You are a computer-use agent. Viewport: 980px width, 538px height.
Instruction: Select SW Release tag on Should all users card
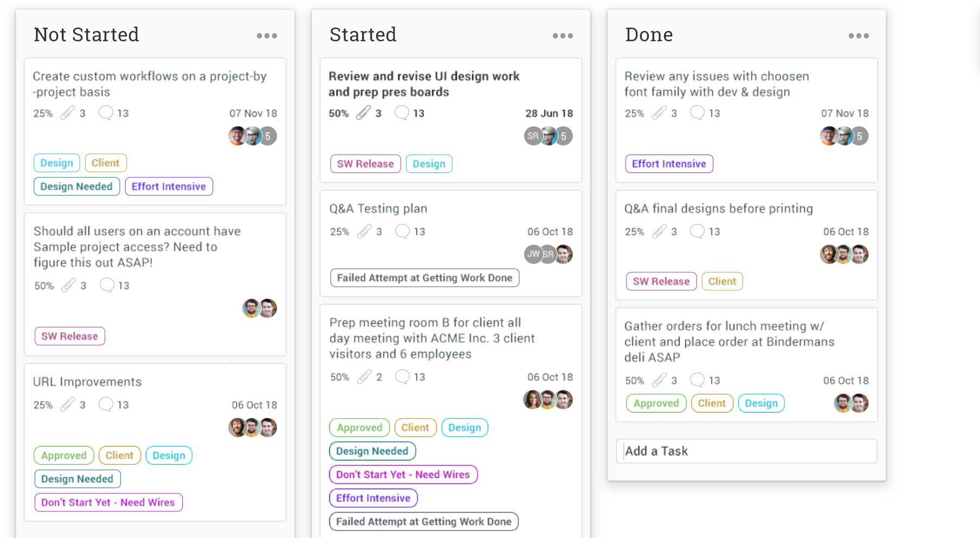point(69,336)
